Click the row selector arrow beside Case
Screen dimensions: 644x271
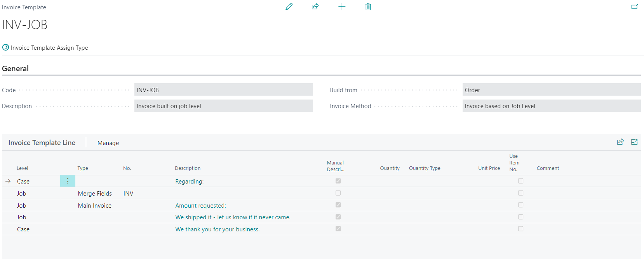(x=8, y=181)
